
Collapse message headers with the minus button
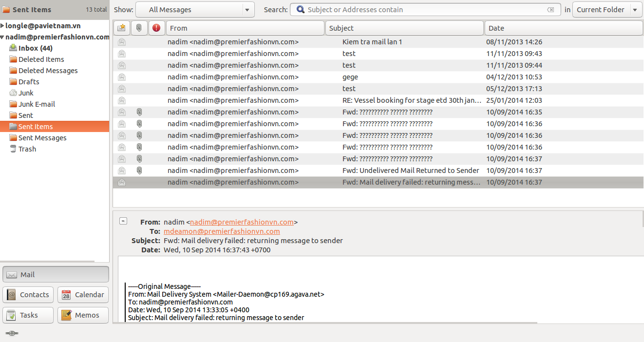click(x=123, y=221)
